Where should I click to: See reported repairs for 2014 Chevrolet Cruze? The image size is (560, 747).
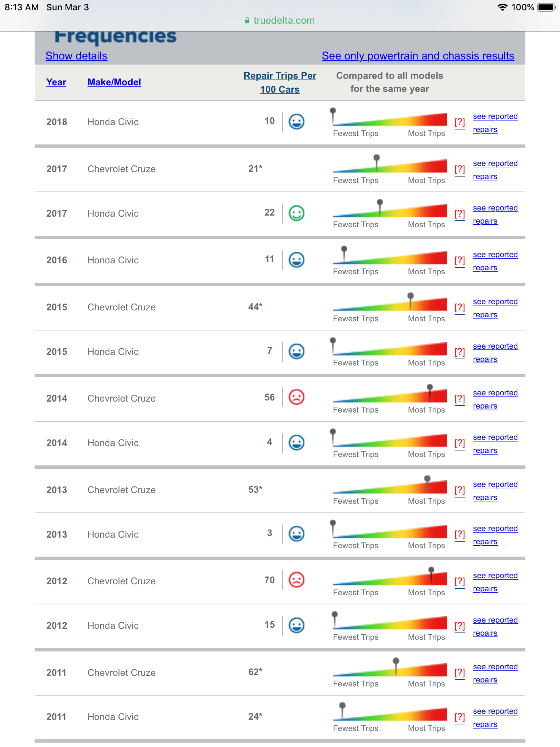coord(495,399)
